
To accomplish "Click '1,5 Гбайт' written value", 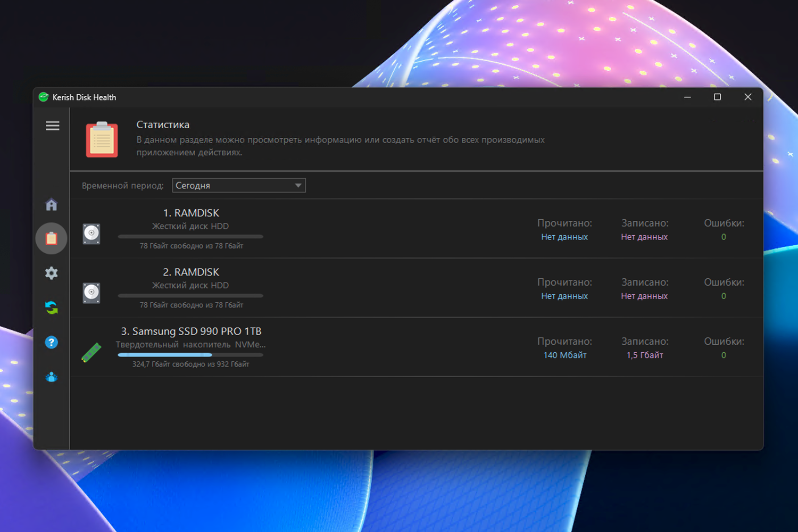I will (x=645, y=355).
